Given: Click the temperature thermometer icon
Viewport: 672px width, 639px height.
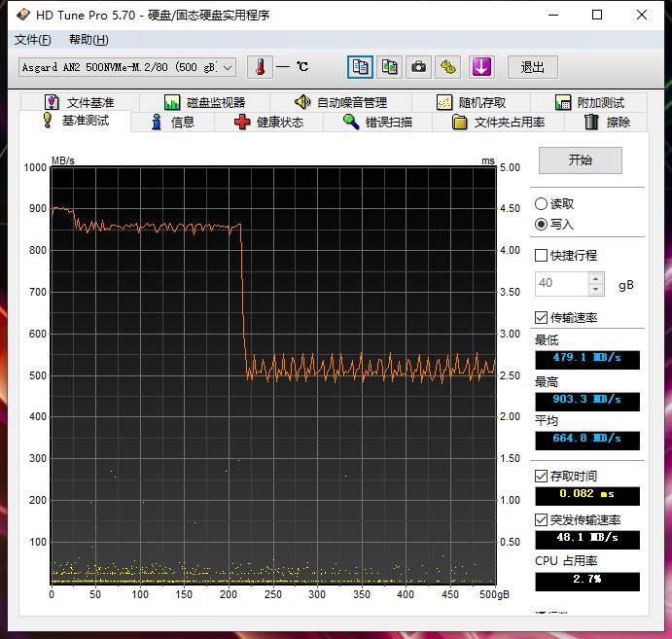Looking at the screenshot, I should [261, 67].
